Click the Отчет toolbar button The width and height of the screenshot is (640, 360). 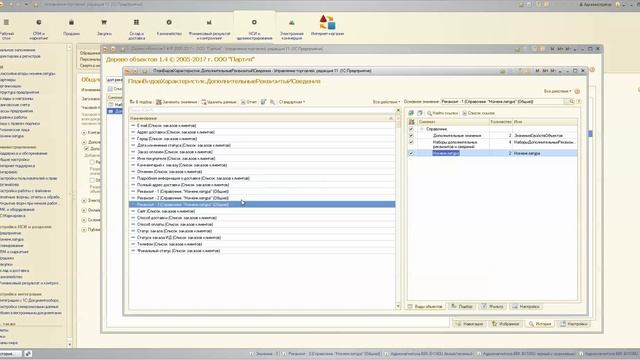(249, 102)
